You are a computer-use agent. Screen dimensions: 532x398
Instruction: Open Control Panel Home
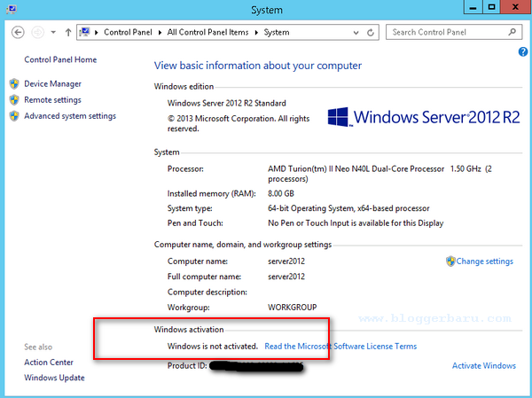tap(60, 59)
